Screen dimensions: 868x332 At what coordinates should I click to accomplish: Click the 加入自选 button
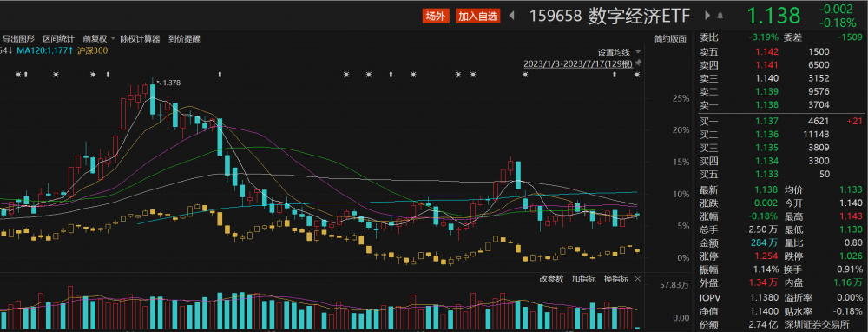[x=477, y=16]
